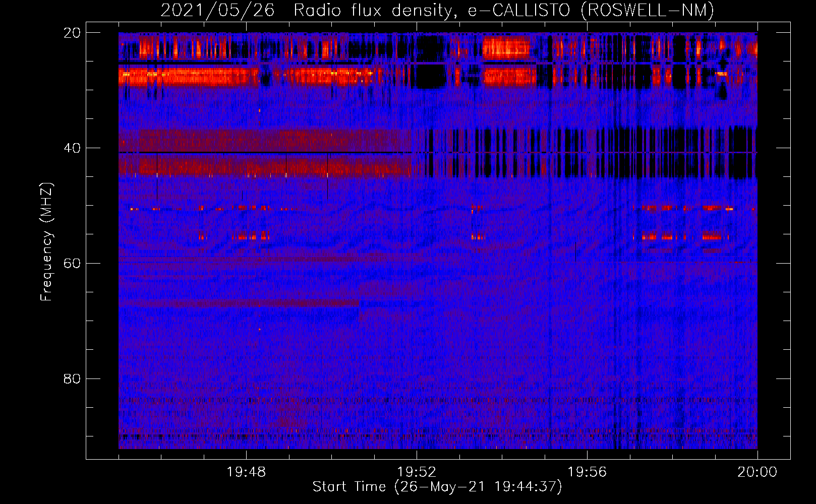Screen dimensions: 816x504
Task: Click the '20' frequency tick label
Action: [72, 33]
